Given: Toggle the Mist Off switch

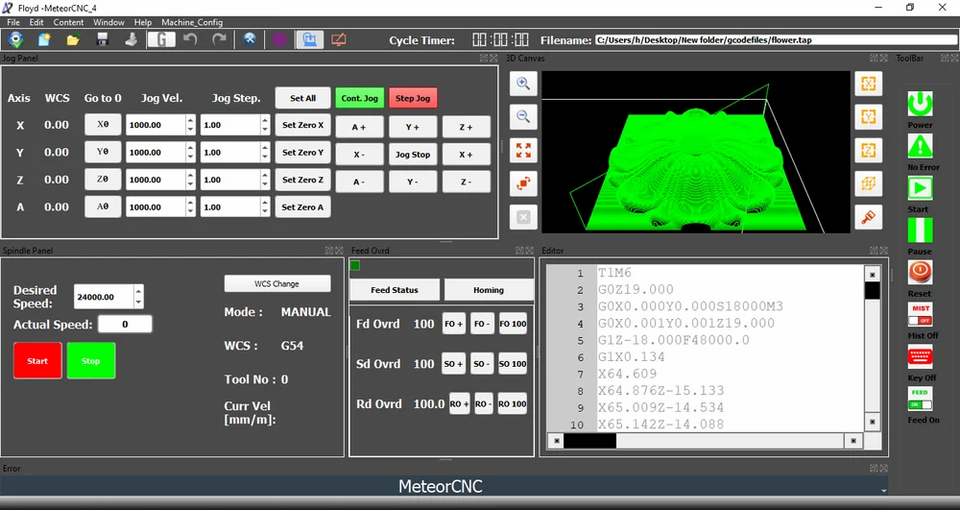Looking at the screenshot, I should point(919,314).
